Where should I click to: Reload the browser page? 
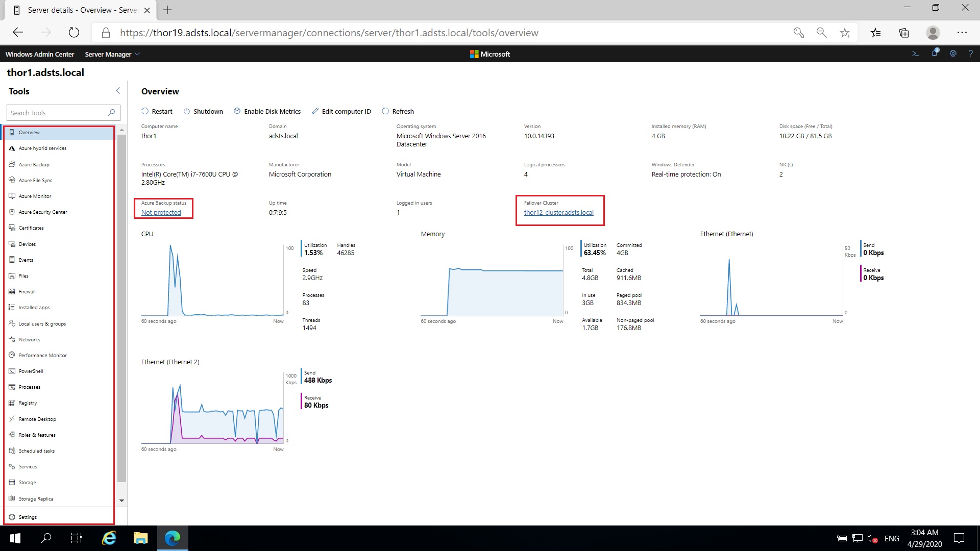74,33
